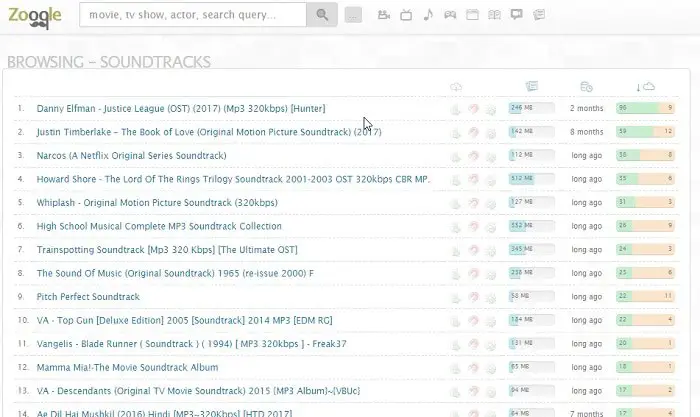The height and width of the screenshot is (417, 700).
Task: Click download icon in Narcos row
Action: point(455,156)
